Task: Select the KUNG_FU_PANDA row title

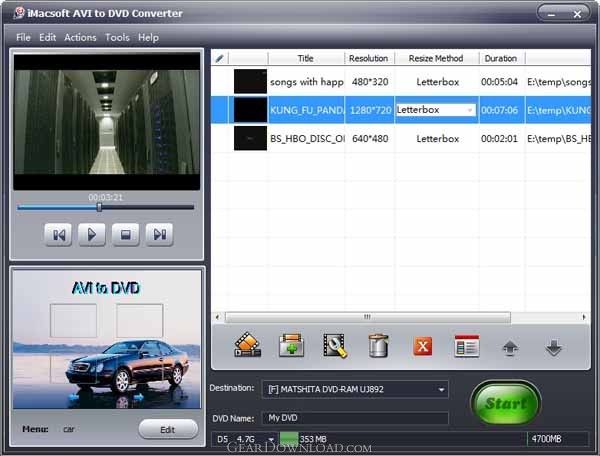Action: click(307, 110)
